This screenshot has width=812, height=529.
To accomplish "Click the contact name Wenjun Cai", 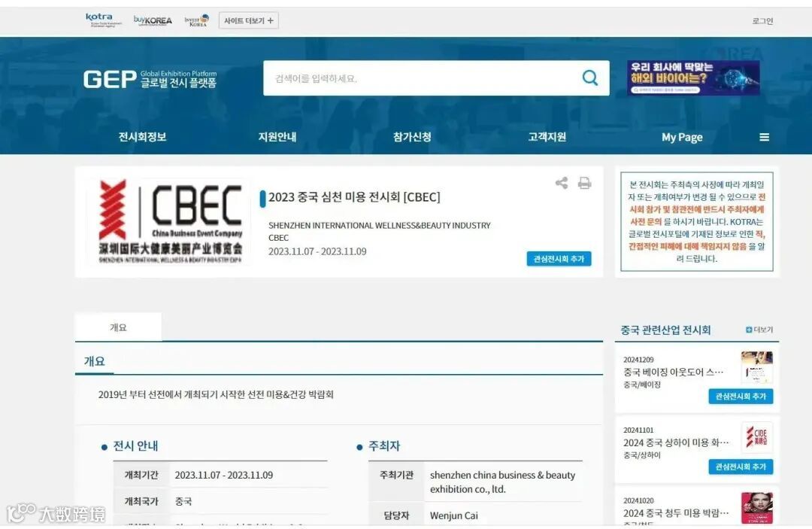I will pyautogui.click(x=454, y=515).
